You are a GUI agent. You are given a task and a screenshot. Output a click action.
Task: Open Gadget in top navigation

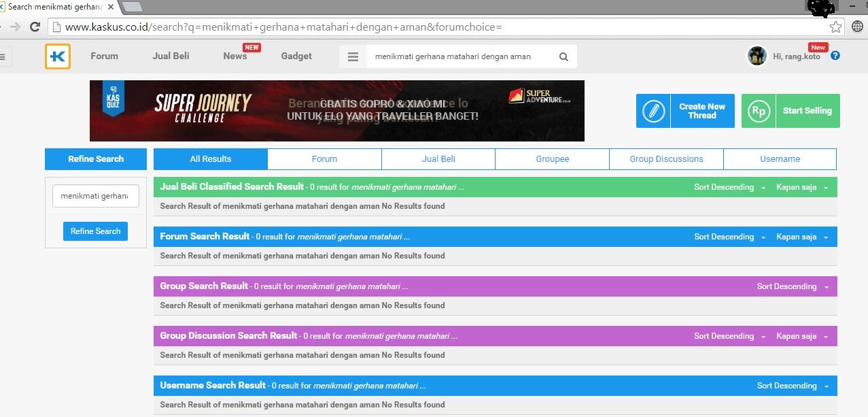296,56
